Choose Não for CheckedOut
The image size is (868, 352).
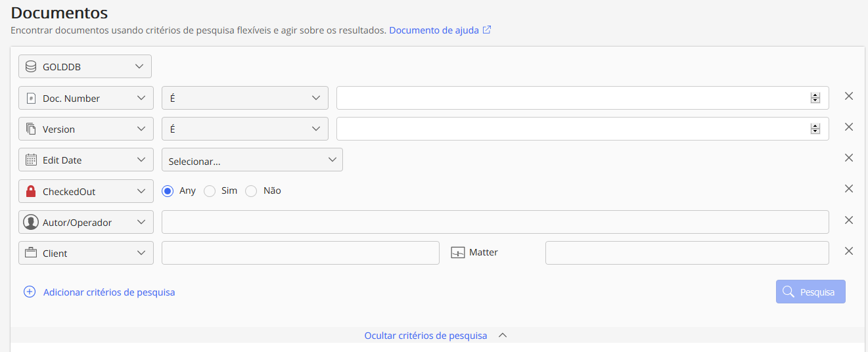251,191
